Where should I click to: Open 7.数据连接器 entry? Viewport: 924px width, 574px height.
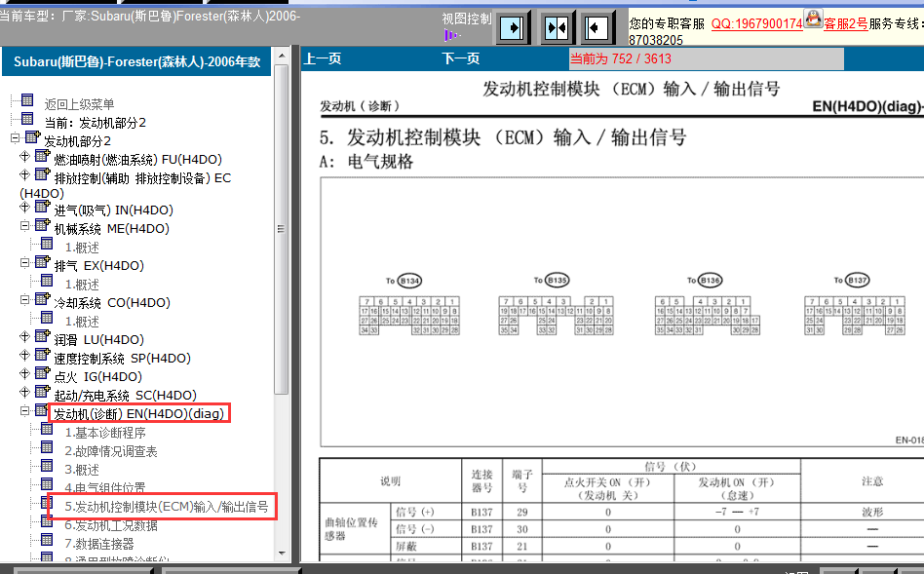(x=99, y=544)
